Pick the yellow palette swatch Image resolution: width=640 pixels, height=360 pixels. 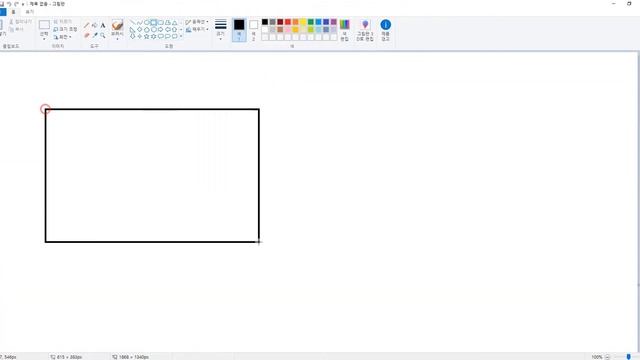(x=303, y=22)
